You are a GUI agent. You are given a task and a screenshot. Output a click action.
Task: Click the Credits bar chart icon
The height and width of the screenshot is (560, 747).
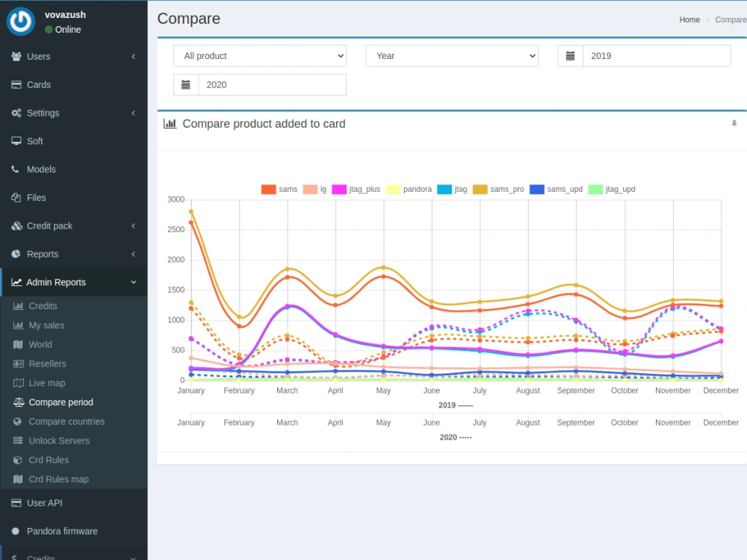(x=18, y=305)
